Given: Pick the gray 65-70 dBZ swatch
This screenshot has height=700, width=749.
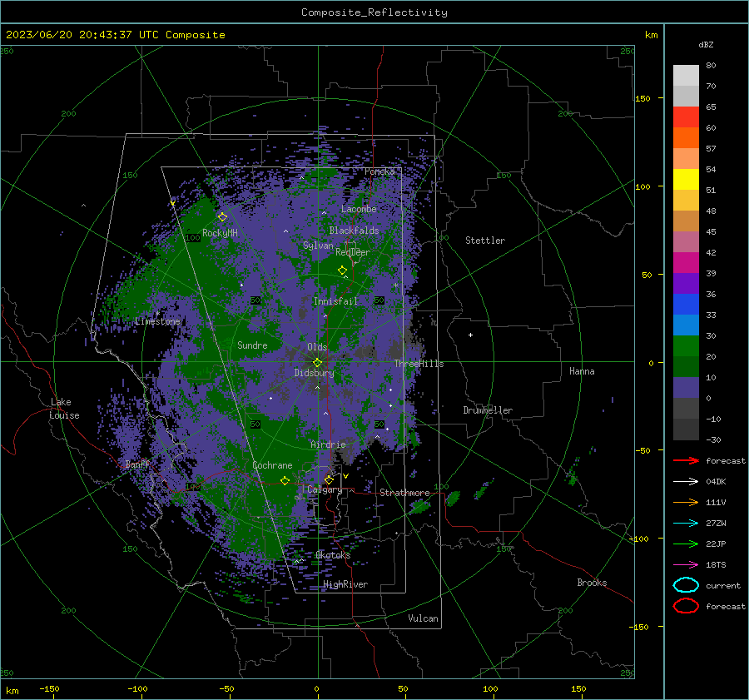Looking at the screenshot, I should coord(686,96).
